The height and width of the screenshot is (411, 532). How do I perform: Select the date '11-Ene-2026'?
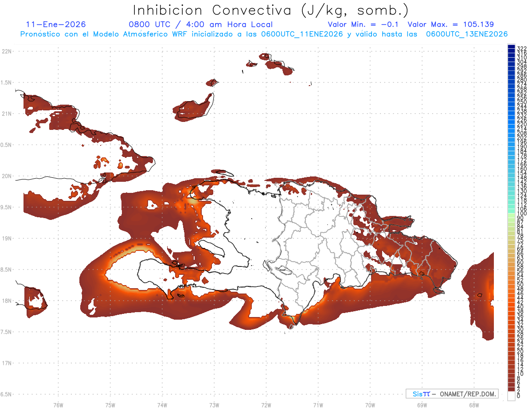pos(56,25)
